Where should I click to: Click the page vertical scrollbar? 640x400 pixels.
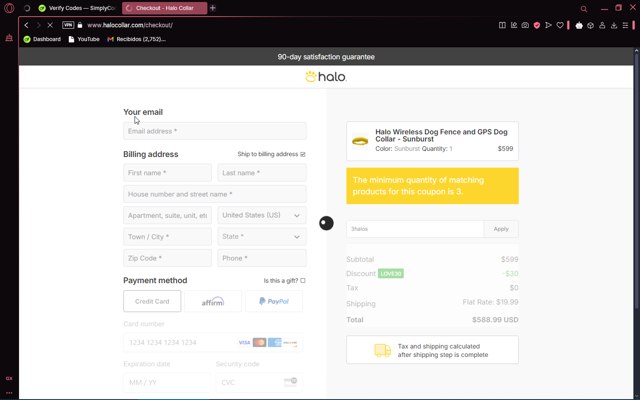[x=636, y=180]
